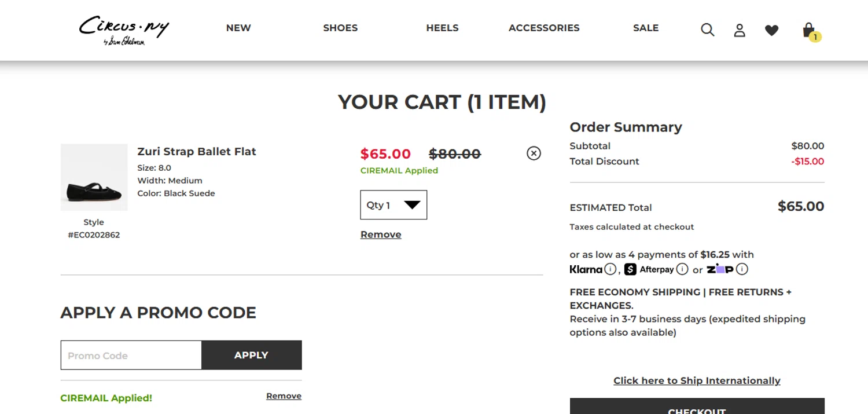The height and width of the screenshot is (414, 868).
Task: Open the search magnifier icon
Action: click(707, 30)
